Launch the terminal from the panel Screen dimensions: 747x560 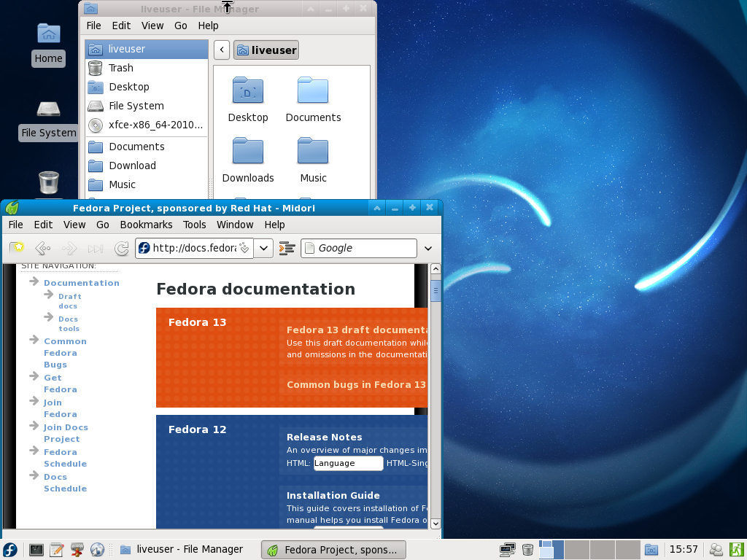tap(36, 550)
